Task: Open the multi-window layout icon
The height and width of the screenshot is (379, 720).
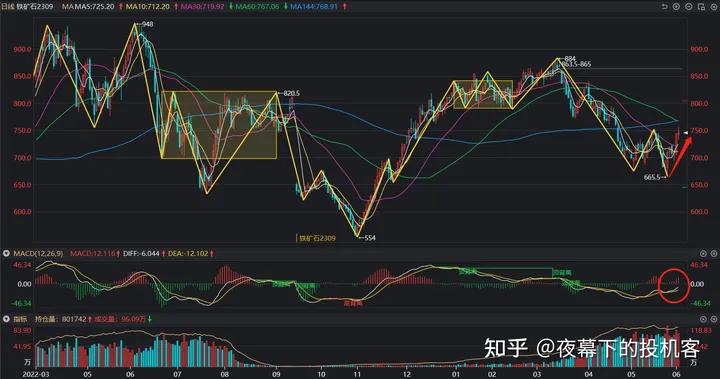Action: [701, 6]
